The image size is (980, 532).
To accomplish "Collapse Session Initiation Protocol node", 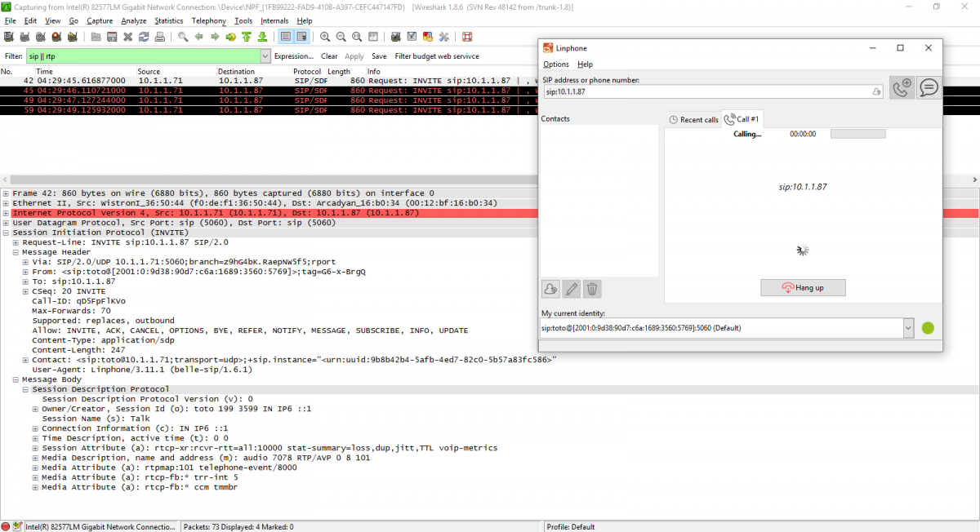I will [7, 233].
